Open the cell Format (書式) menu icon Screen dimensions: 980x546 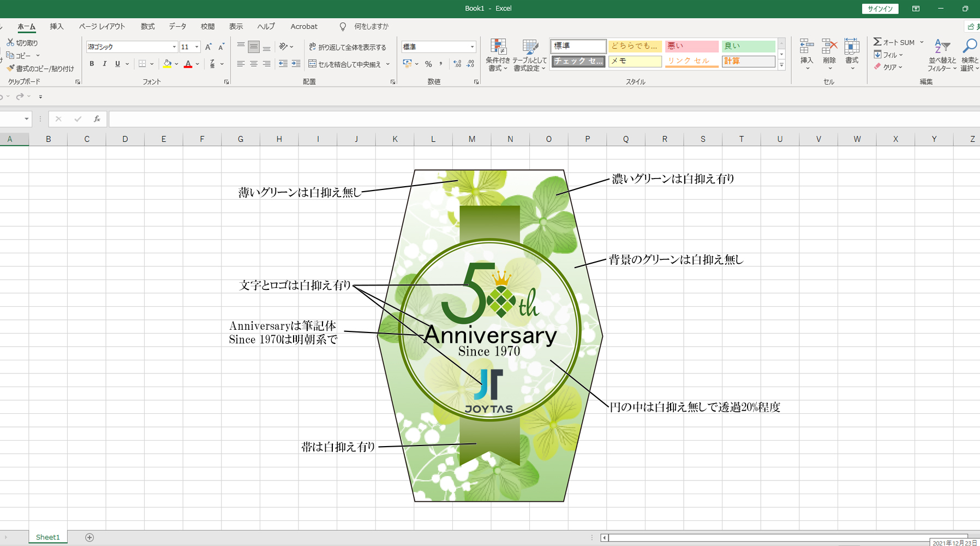(x=852, y=54)
